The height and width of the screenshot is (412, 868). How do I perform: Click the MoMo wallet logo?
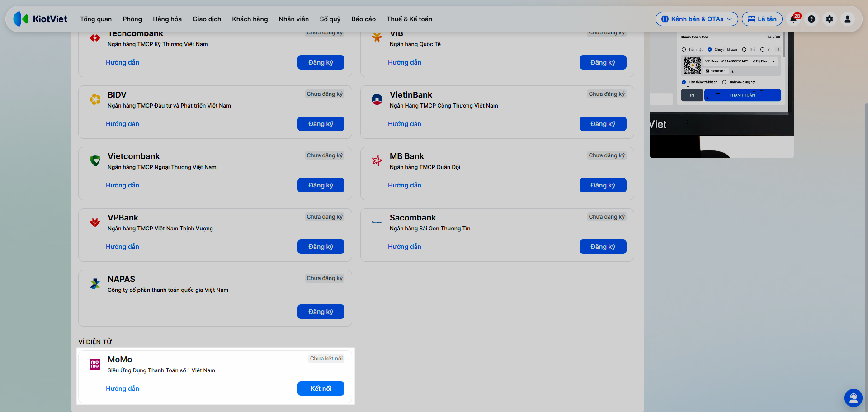click(x=95, y=364)
